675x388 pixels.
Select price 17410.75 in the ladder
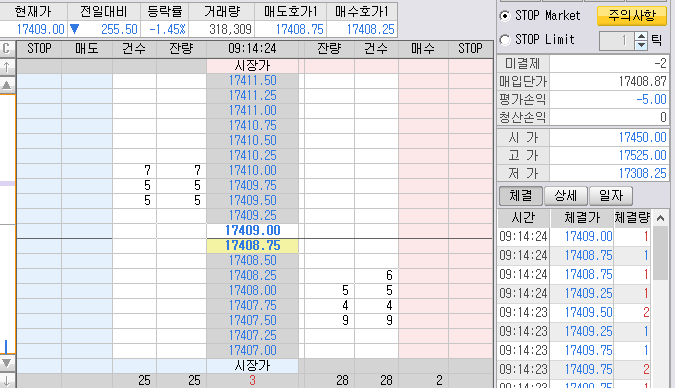click(252, 126)
